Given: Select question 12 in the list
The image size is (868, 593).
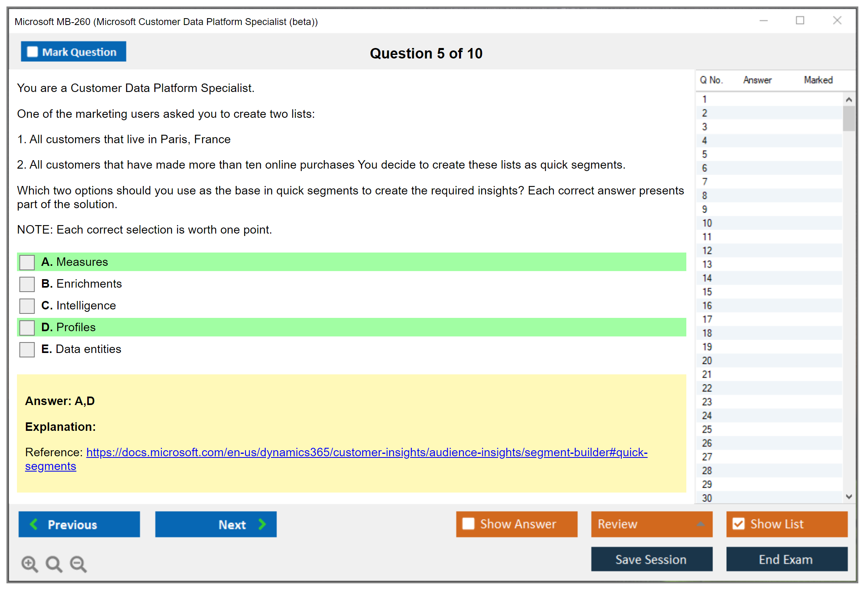Looking at the screenshot, I should (707, 251).
